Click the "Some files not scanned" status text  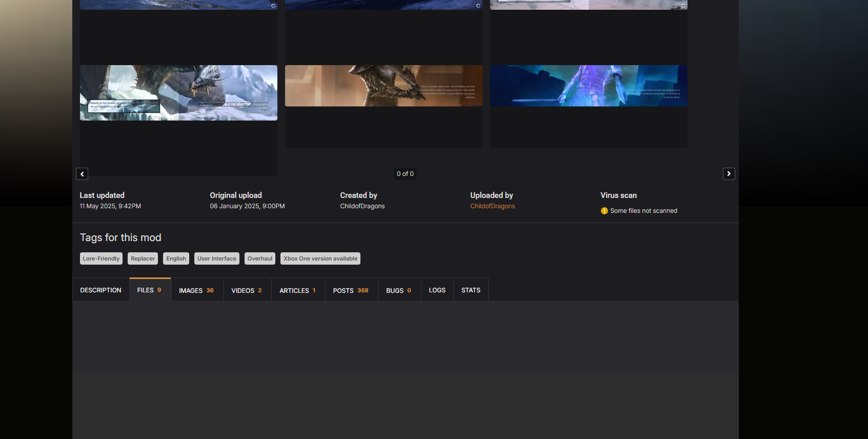pyautogui.click(x=644, y=211)
